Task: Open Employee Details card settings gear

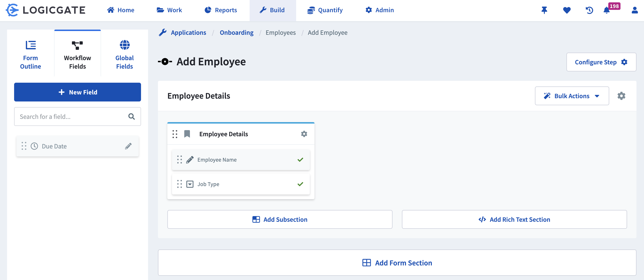Action: click(304, 134)
